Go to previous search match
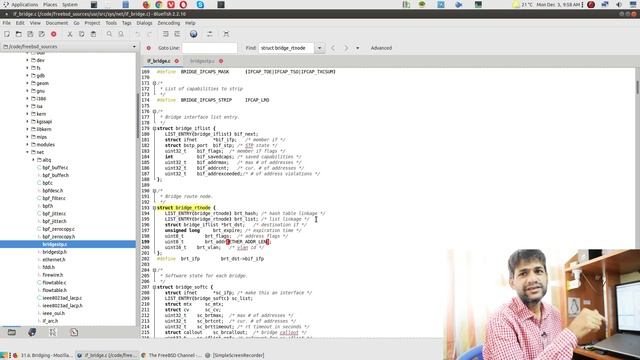The width and height of the screenshot is (640, 360). [x=333, y=48]
